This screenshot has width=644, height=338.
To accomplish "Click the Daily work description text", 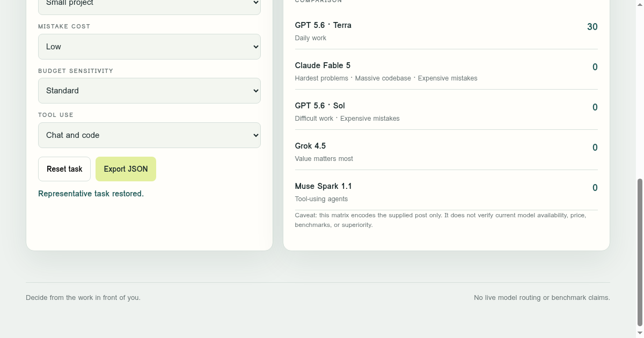I will tap(310, 38).
